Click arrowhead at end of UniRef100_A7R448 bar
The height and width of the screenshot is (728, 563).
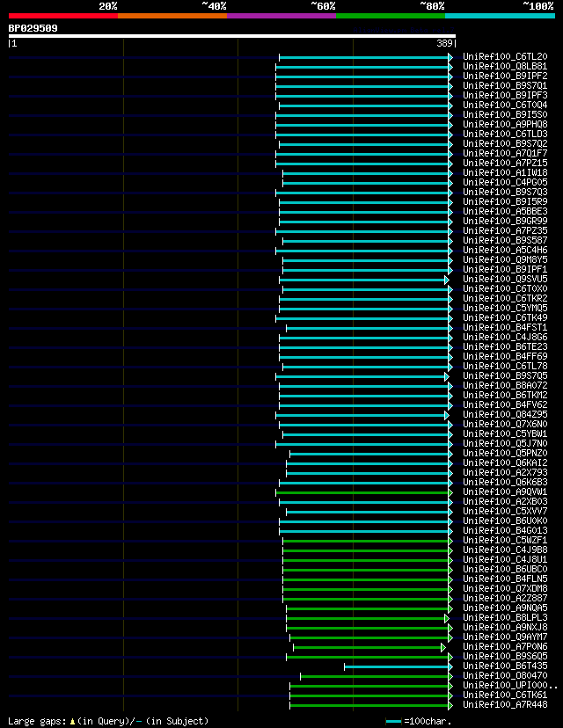click(450, 705)
